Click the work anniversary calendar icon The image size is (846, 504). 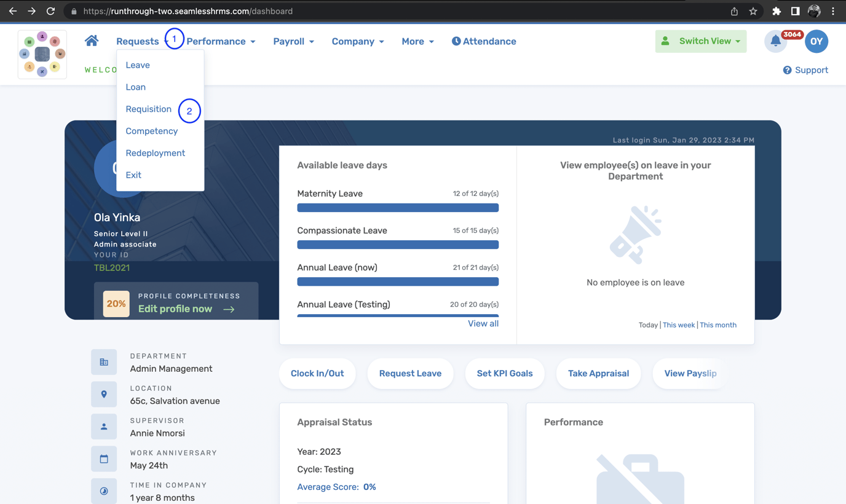(x=104, y=459)
